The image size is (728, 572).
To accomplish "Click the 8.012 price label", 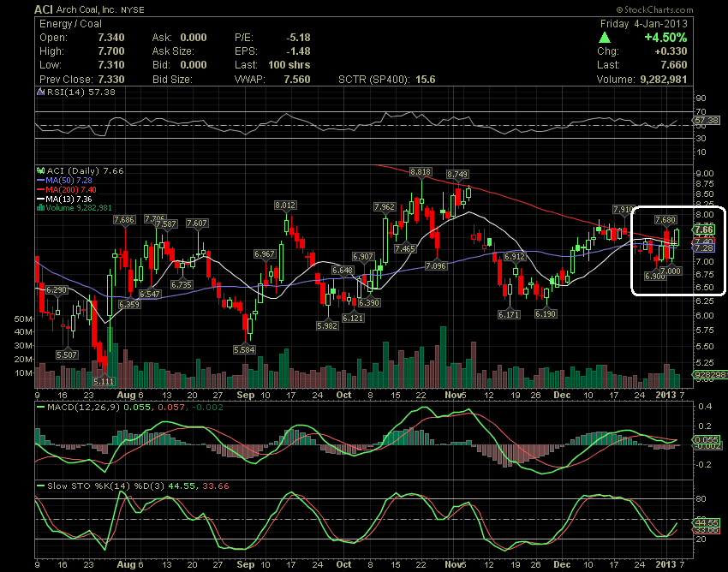I will point(285,206).
